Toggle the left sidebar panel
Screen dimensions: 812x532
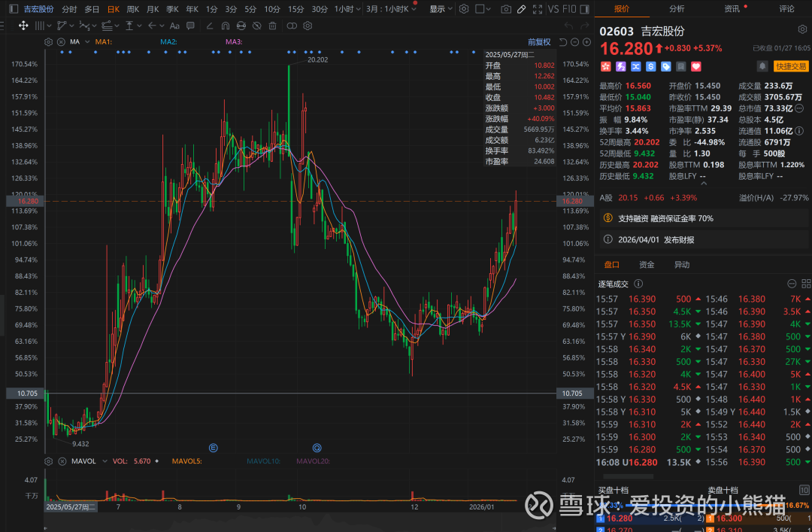click(14, 9)
